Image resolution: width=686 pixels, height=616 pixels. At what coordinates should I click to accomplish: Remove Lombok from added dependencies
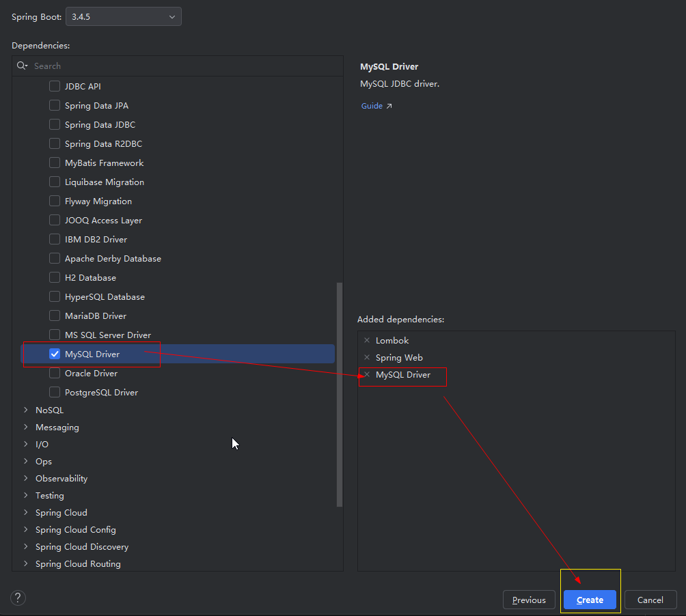click(x=367, y=340)
